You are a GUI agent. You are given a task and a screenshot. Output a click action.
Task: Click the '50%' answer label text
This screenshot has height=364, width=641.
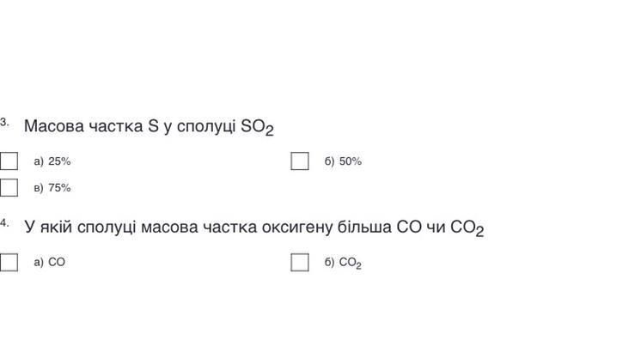pyautogui.click(x=351, y=161)
